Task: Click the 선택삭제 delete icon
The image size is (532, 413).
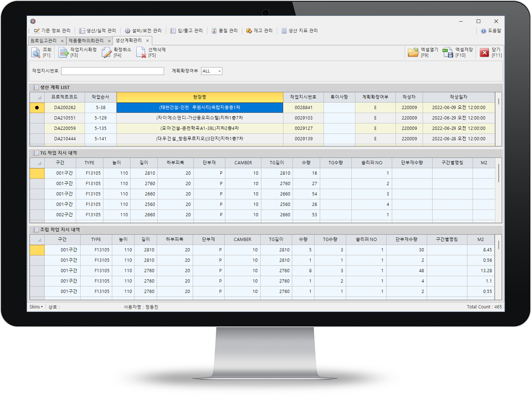Action: tap(141, 53)
